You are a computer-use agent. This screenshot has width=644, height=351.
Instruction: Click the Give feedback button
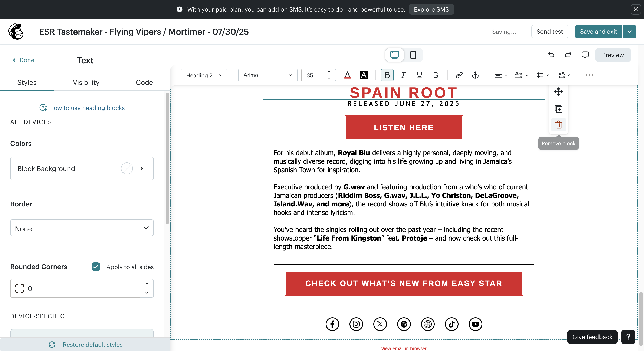(592, 337)
